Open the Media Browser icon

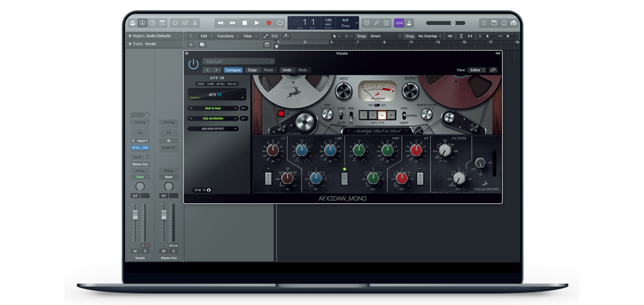click(514, 23)
